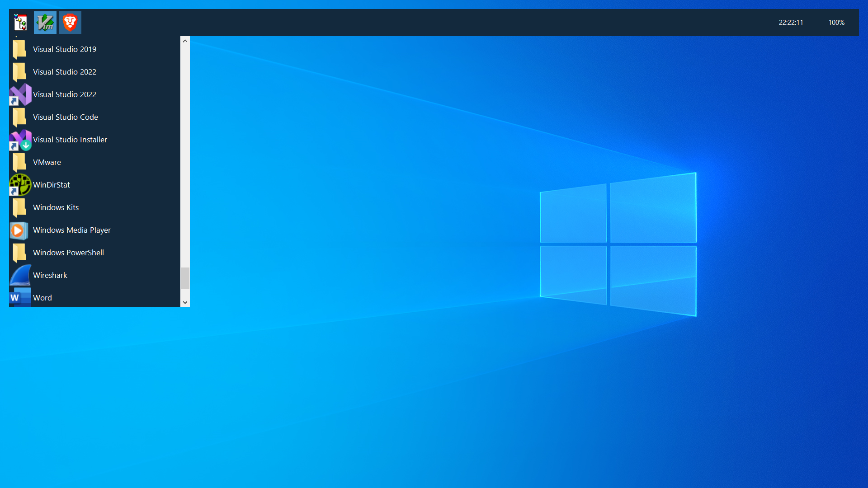Start Wireshark from the menu
Viewport: 868px width, 488px height.
pos(50,275)
